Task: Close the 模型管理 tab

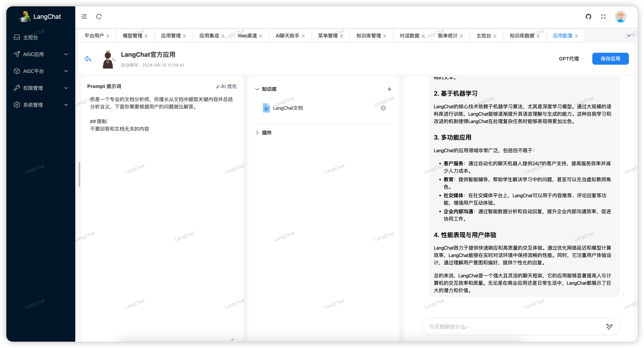Action: tap(146, 36)
